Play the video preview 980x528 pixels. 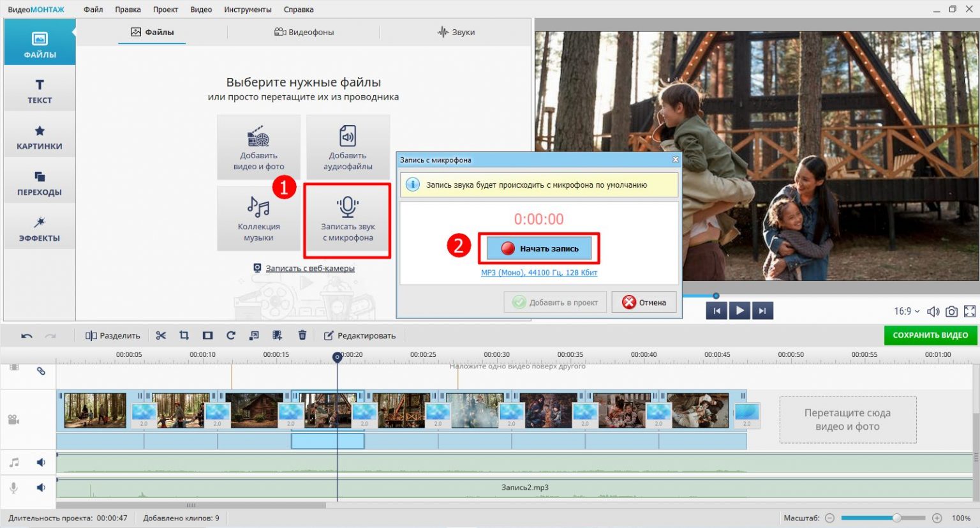point(739,311)
